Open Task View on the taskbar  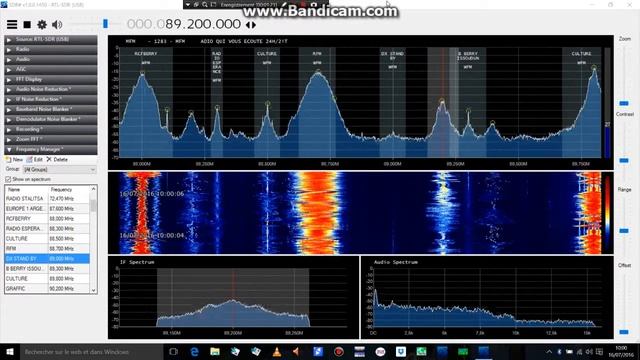pyautogui.click(x=173, y=351)
